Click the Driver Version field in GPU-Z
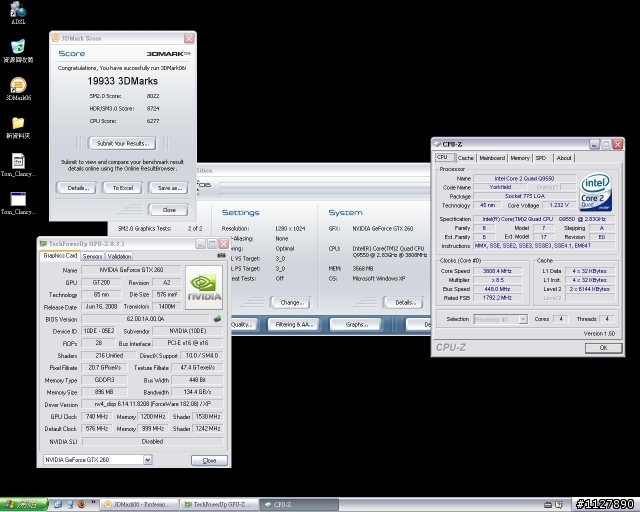Image resolution: width=640 pixels, height=512 pixels. coord(152,404)
